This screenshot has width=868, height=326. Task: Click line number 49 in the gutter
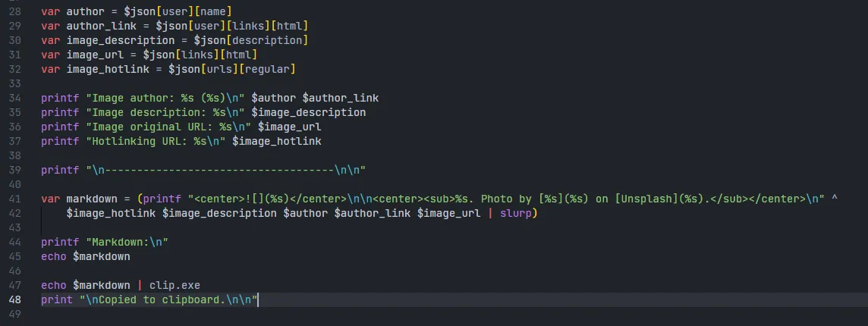(15, 315)
